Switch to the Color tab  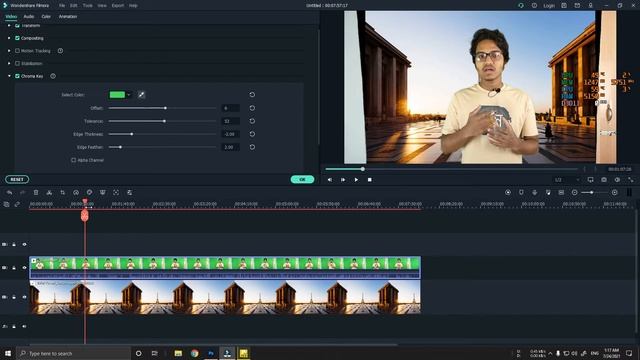point(46,16)
